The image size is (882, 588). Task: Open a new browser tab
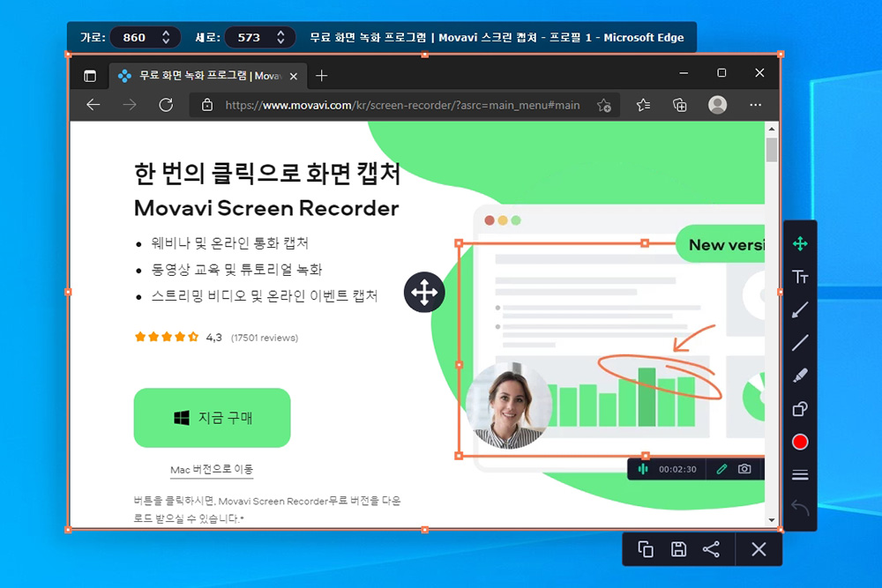pos(321,76)
